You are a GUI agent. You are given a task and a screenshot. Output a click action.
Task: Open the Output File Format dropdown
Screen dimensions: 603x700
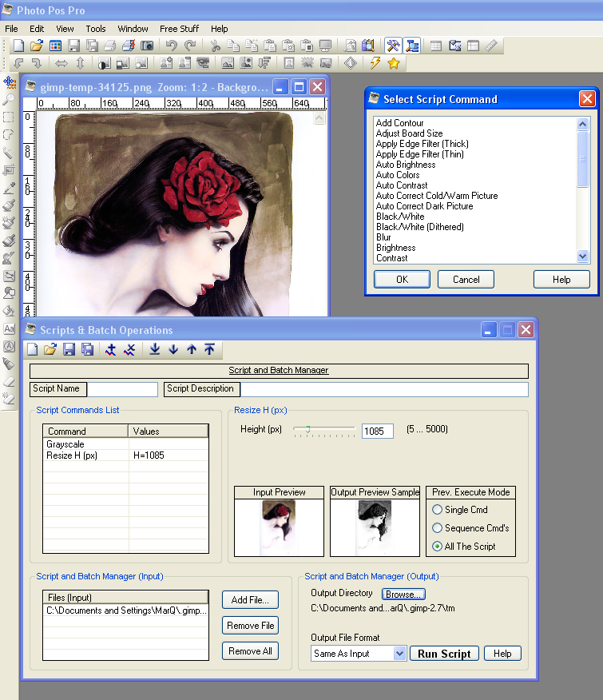coord(399,654)
